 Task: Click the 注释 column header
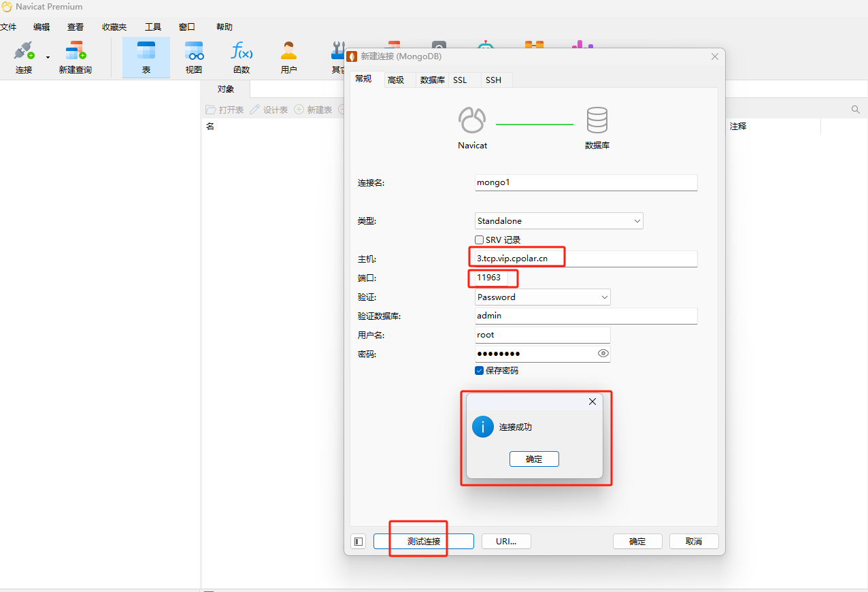point(738,127)
